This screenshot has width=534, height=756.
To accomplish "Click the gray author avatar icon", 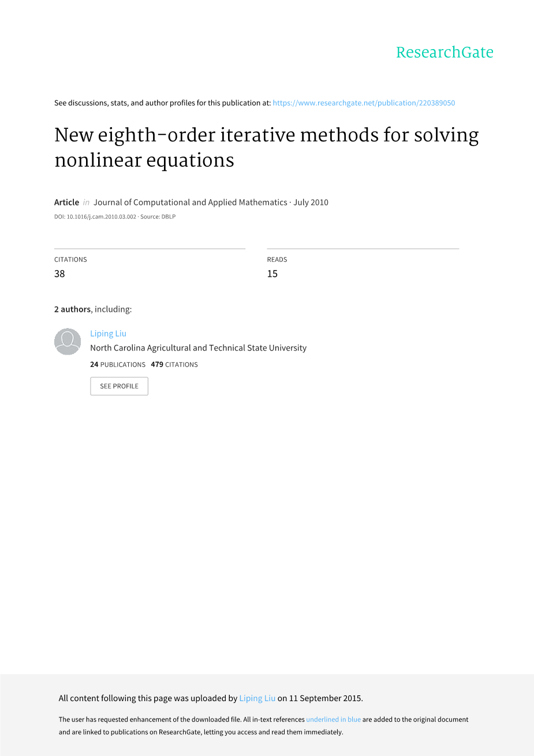I will [x=68, y=341].
